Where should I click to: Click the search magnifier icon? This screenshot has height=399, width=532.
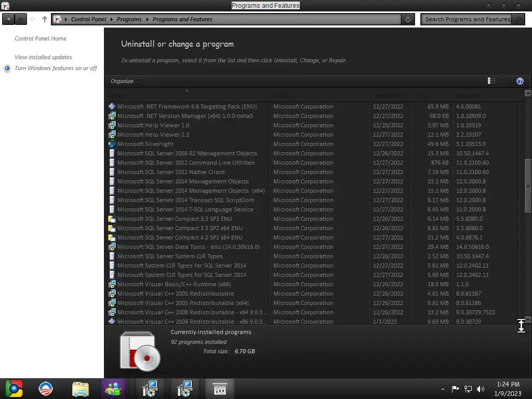(x=518, y=19)
